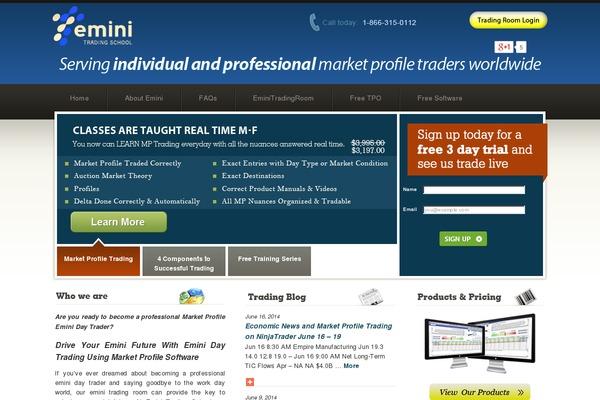Click the Products & Pricing heading
Screen dimensions: 600x400
coord(459,297)
